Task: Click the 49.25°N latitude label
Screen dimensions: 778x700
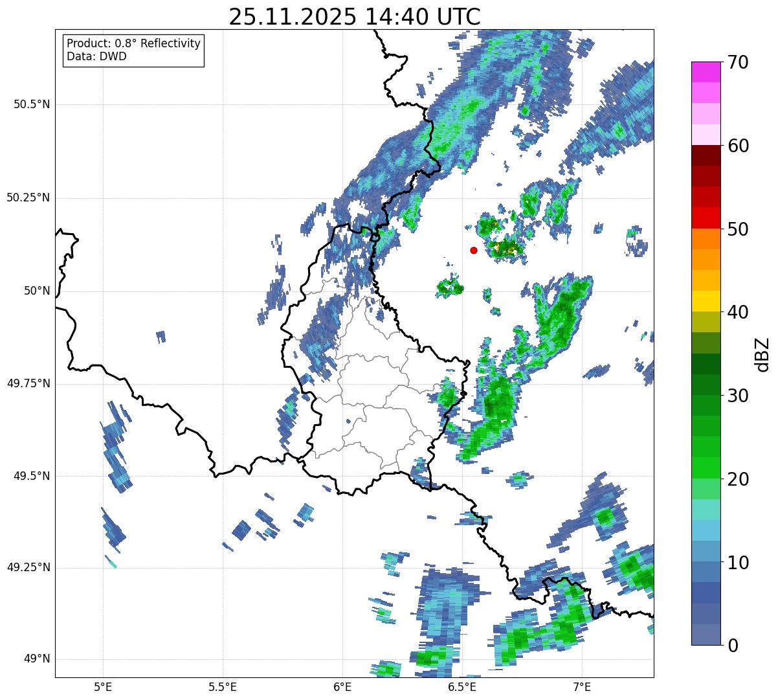Action: (x=28, y=568)
